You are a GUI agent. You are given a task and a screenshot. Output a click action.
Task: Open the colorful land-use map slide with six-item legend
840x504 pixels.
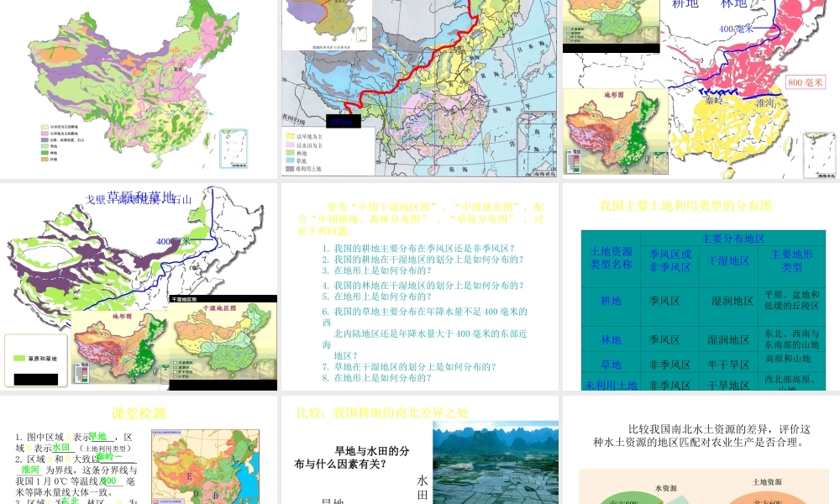coord(139,89)
